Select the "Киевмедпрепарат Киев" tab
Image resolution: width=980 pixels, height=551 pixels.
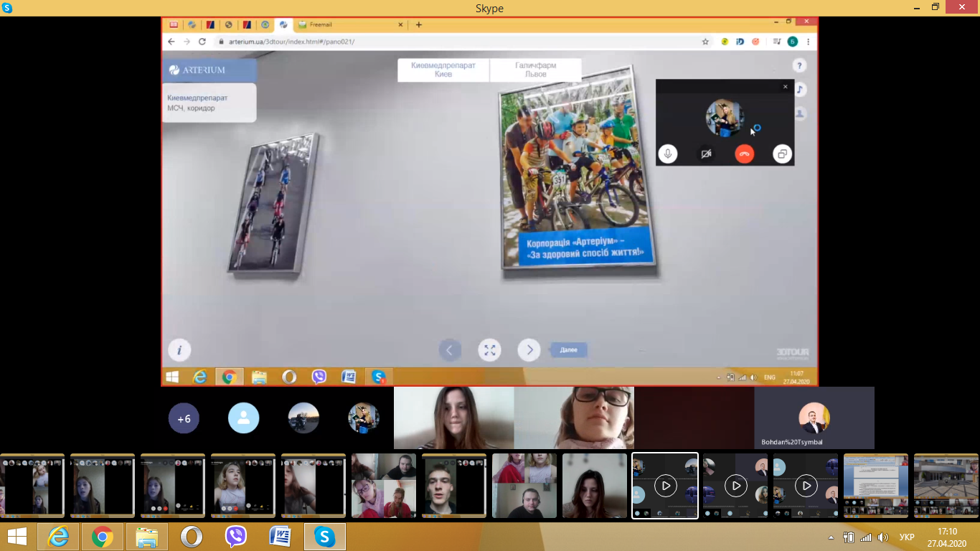443,70
